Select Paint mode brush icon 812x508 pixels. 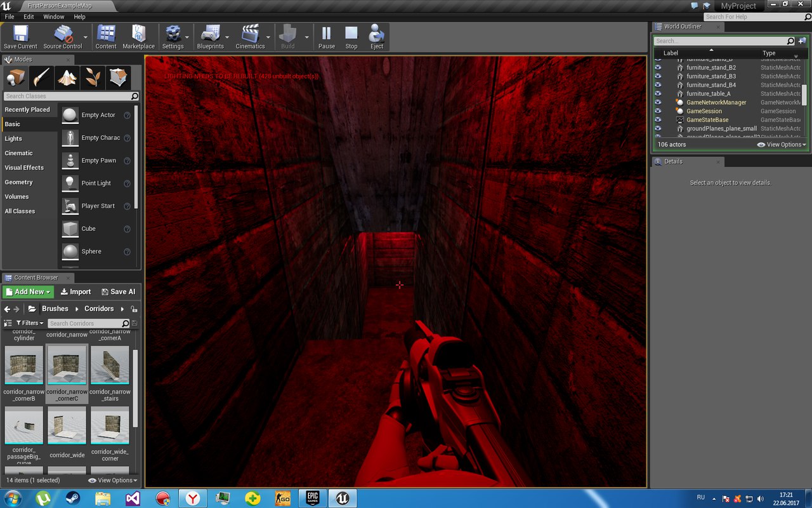click(42, 78)
